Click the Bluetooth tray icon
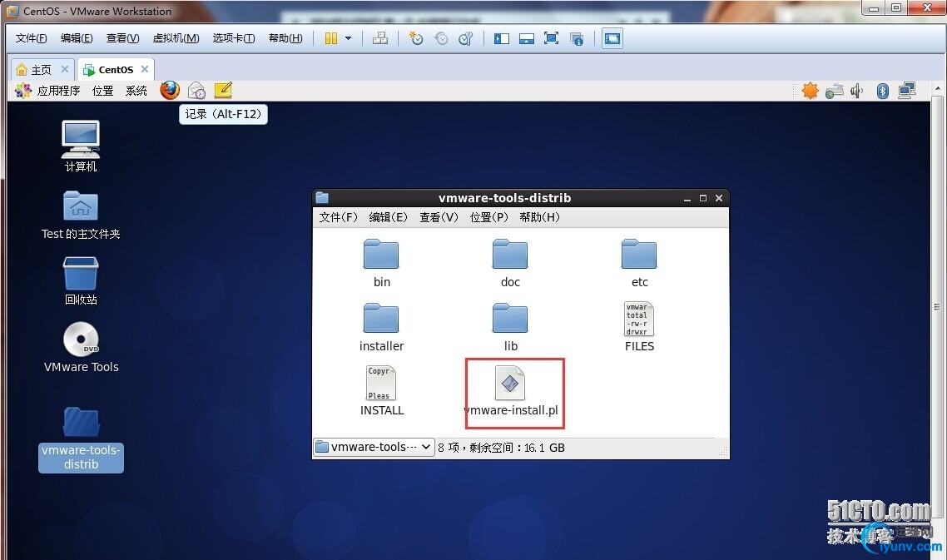 [882, 92]
